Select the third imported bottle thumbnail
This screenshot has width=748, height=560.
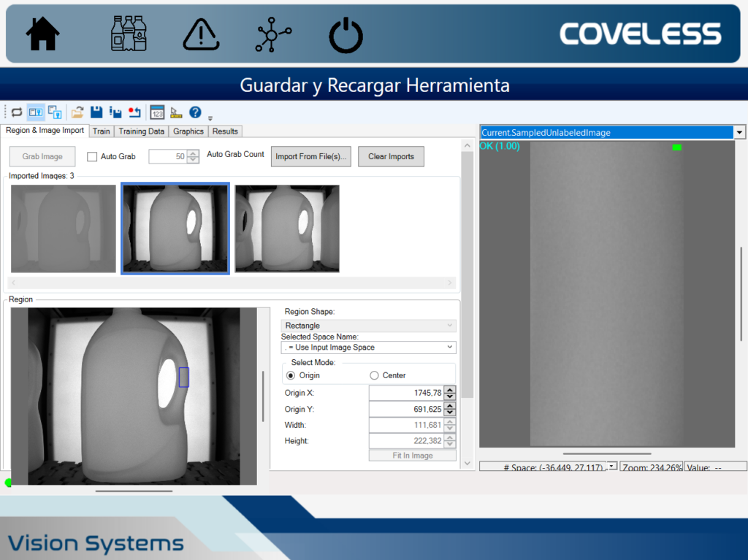[x=287, y=229]
